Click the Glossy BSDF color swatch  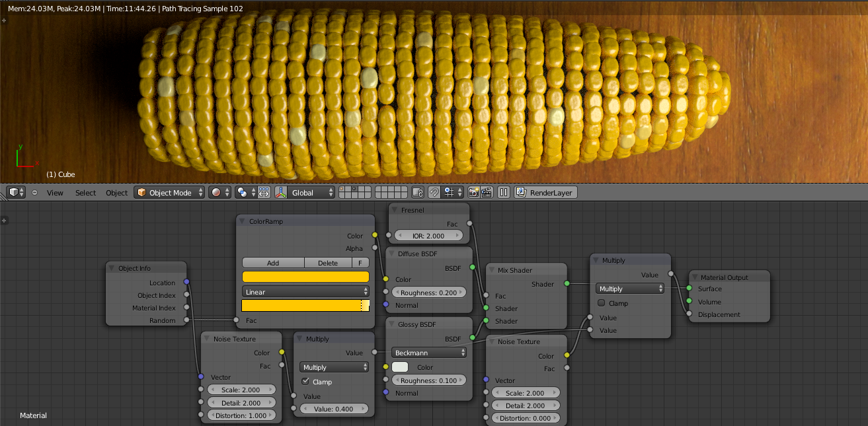(x=399, y=367)
